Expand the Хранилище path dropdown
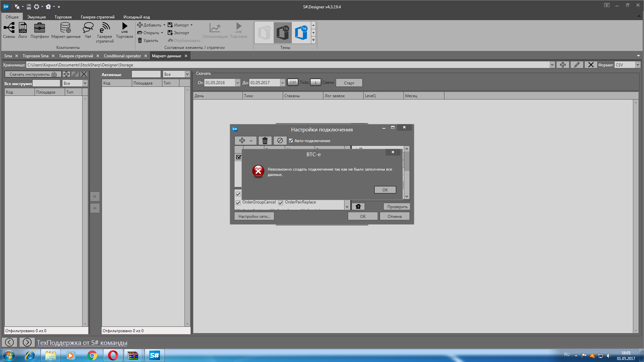The width and height of the screenshot is (644, 362). coord(552,65)
